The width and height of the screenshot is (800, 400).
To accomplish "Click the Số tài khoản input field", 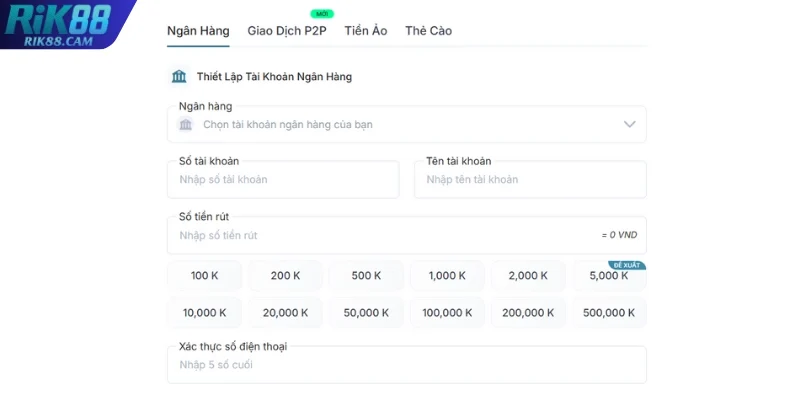I will pyautogui.click(x=282, y=180).
